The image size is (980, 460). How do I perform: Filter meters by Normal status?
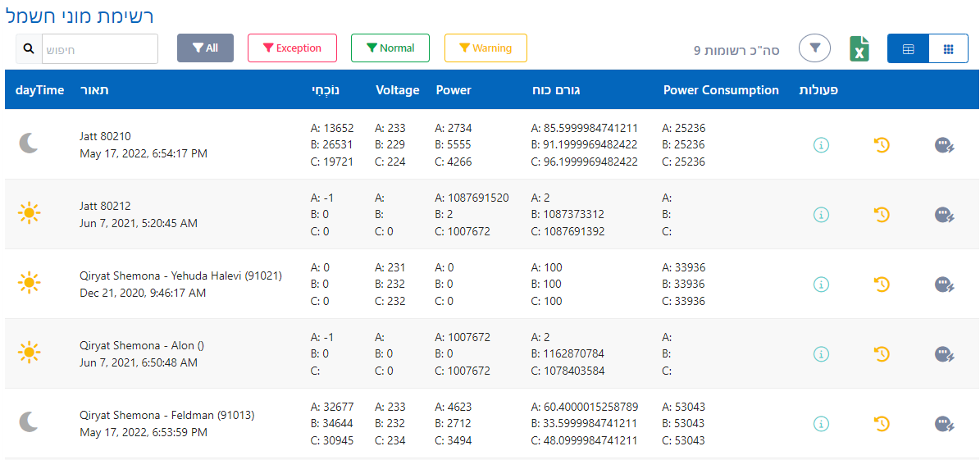pyautogui.click(x=390, y=48)
